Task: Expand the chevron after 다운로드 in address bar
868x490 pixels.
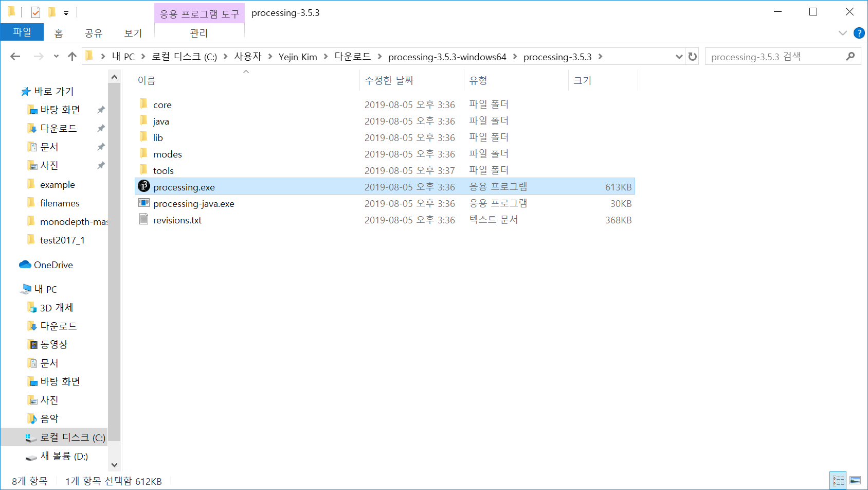Action: pyautogui.click(x=379, y=57)
